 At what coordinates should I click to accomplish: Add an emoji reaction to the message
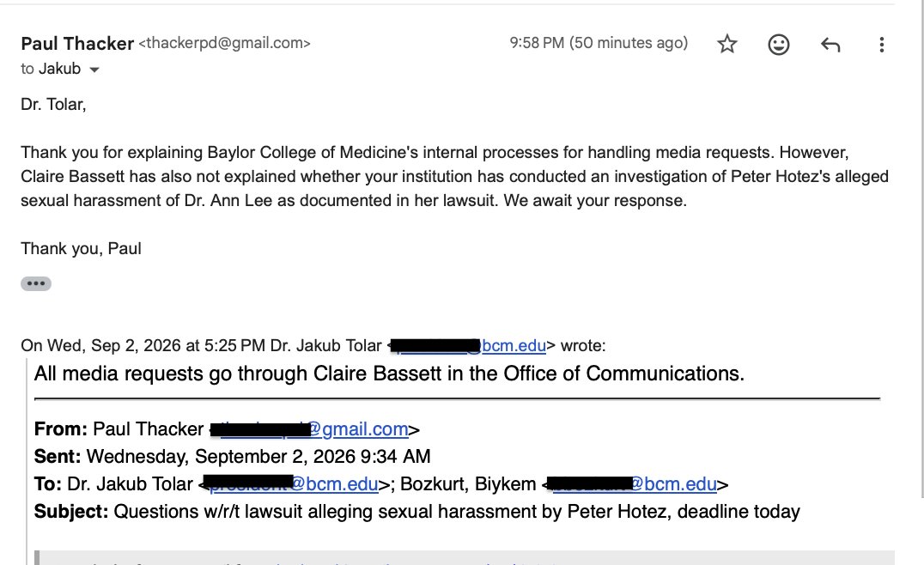pyautogui.click(x=779, y=44)
